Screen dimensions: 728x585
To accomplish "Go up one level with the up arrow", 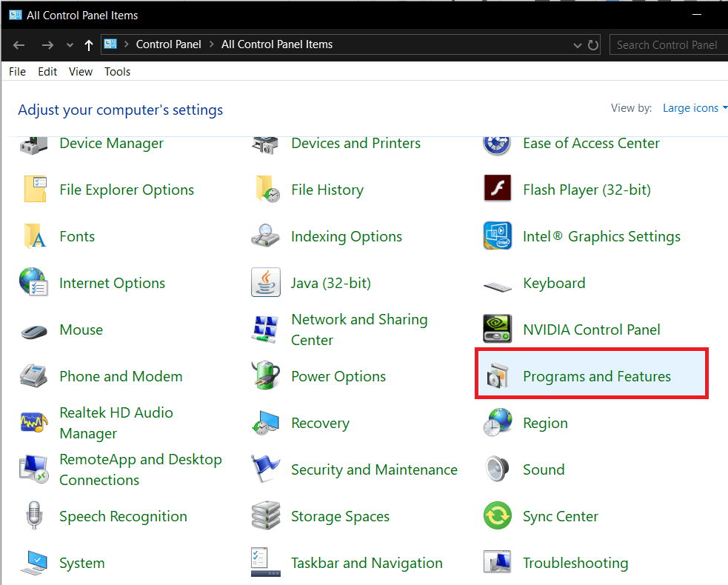I will tap(89, 45).
